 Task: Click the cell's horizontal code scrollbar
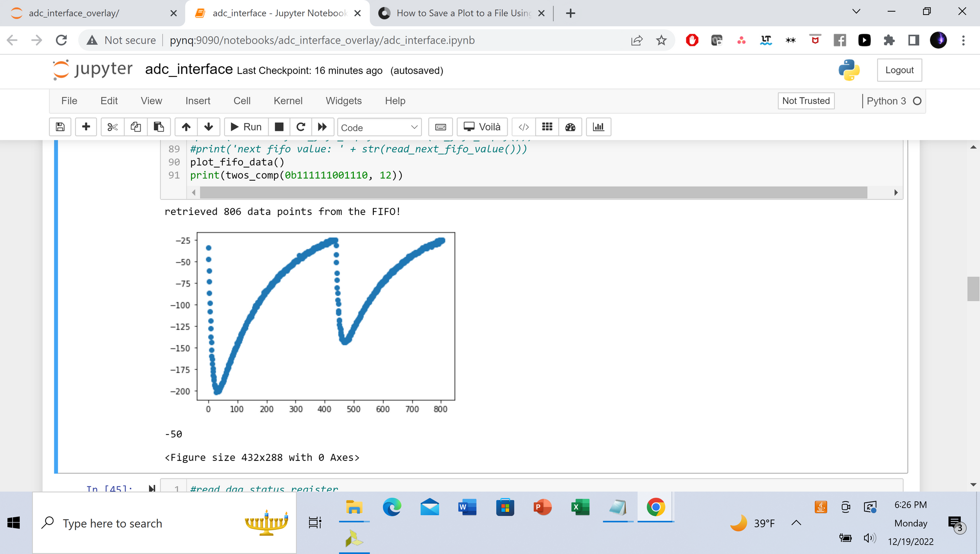(533, 193)
